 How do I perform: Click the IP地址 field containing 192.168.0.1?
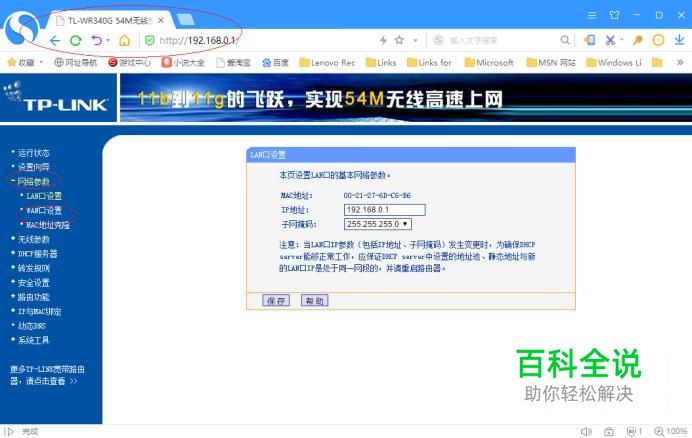coord(384,210)
